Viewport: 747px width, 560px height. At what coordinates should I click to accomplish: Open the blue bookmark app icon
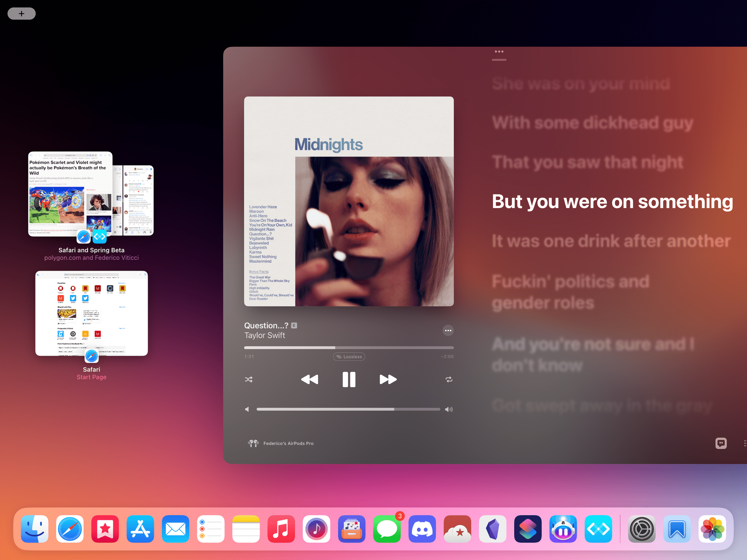click(x=677, y=529)
